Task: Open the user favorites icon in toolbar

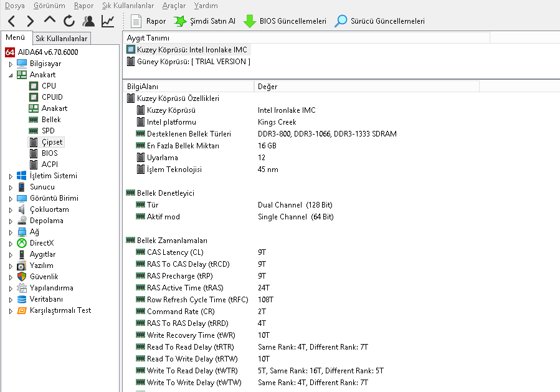Action: click(88, 21)
